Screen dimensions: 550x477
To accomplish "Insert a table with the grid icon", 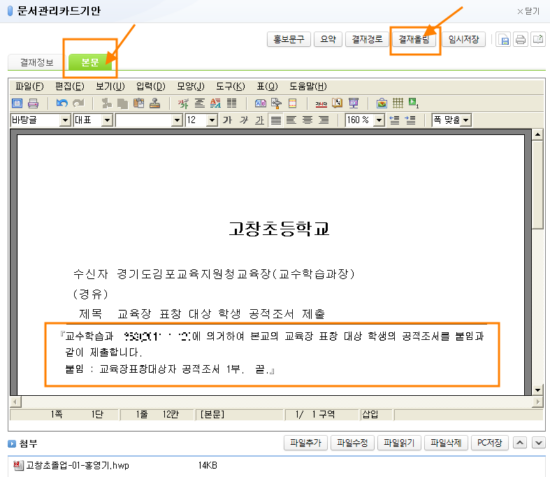I will tap(398, 103).
